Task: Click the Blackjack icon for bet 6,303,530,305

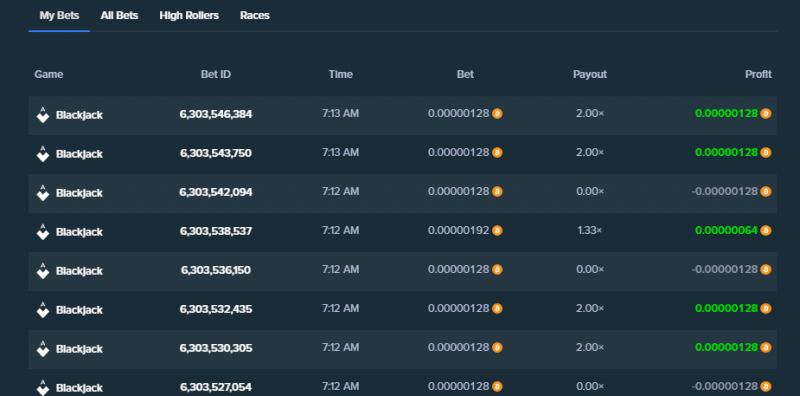Action: coord(43,349)
